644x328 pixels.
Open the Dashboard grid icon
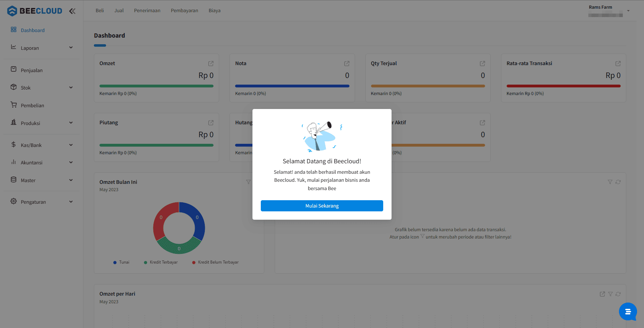pos(14,30)
